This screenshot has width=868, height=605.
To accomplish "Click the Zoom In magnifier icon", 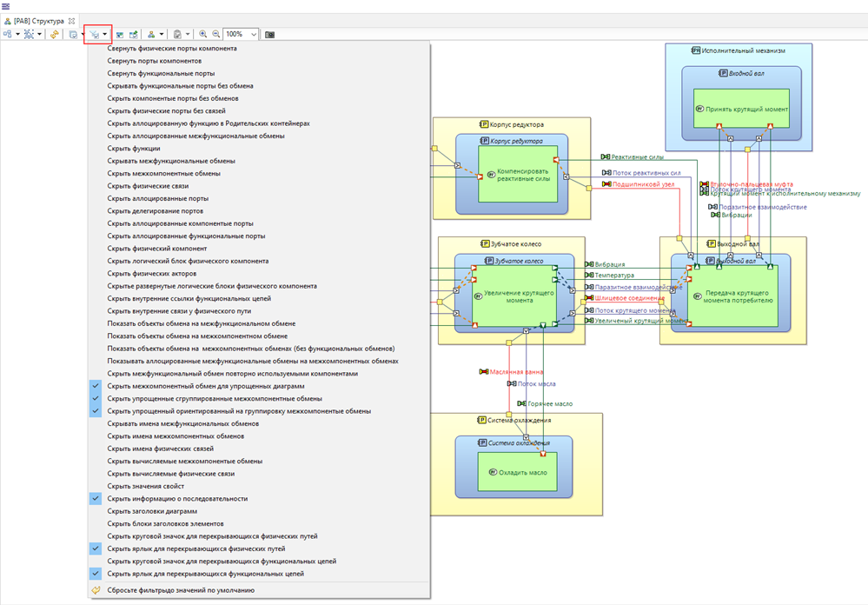I will point(203,35).
